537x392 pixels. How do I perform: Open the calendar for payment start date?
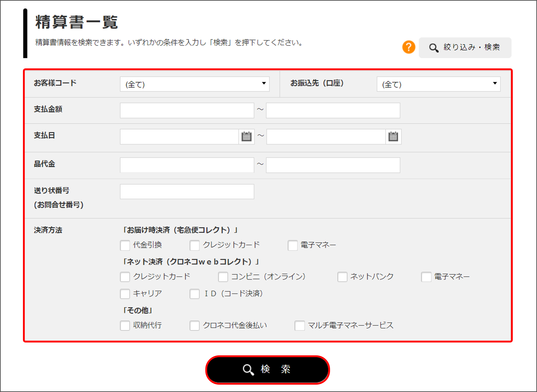(246, 137)
